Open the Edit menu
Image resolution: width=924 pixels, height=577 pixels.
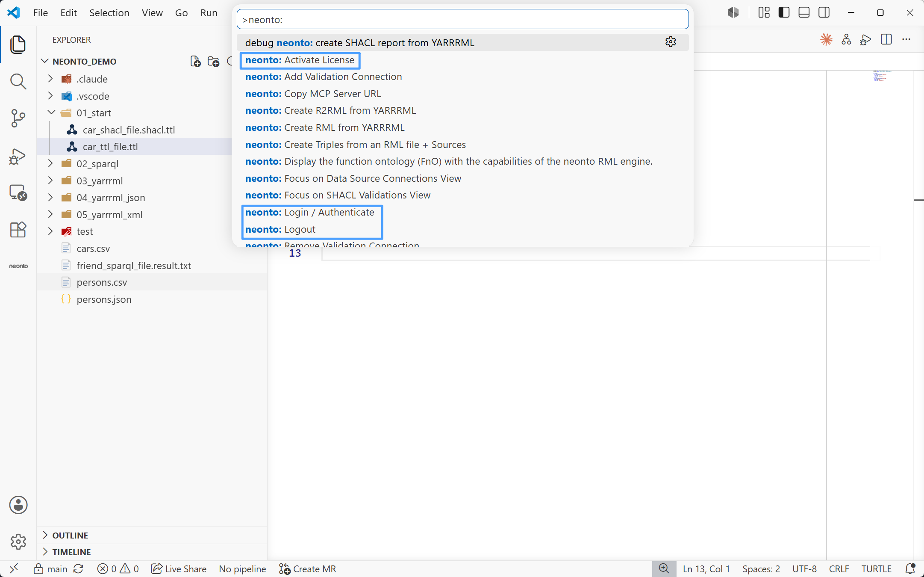[68, 13]
